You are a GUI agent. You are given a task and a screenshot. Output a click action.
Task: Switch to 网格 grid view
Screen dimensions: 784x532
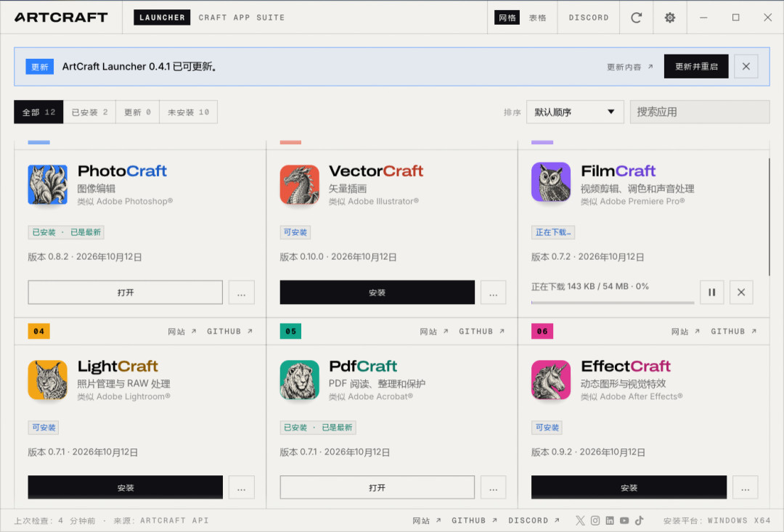click(507, 17)
